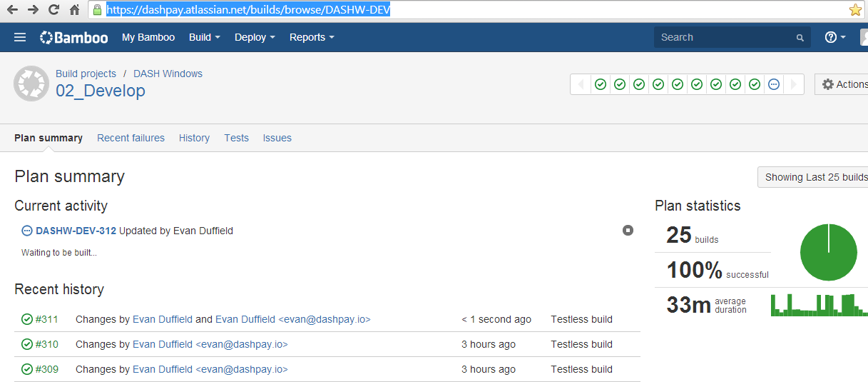Reload the page with the refresh icon
This screenshot has width=868, height=382.
[53, 10]
